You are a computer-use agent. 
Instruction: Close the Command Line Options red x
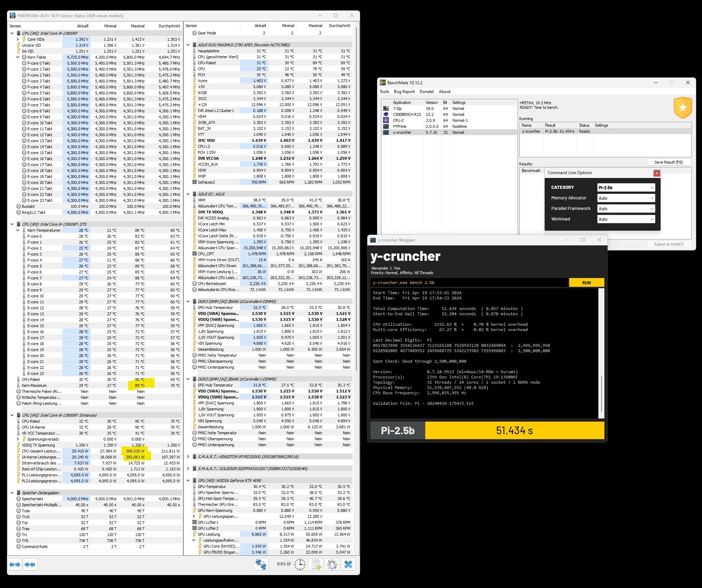(x=656, y=173)
